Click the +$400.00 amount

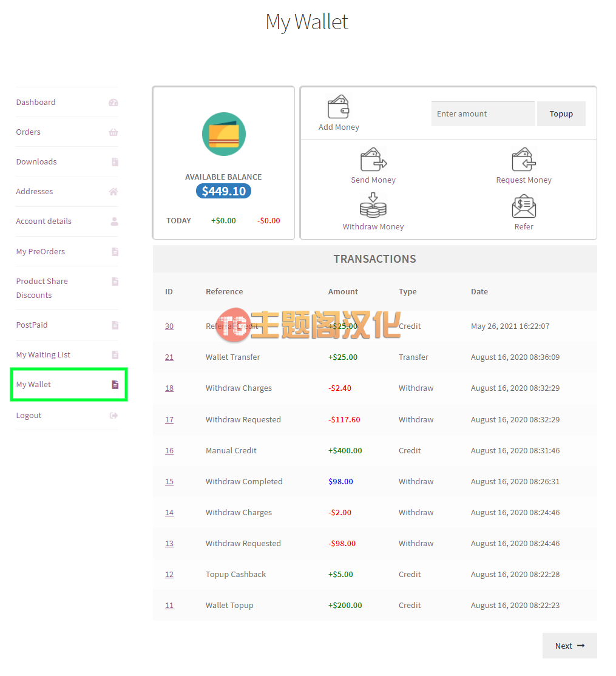point(345,450)
